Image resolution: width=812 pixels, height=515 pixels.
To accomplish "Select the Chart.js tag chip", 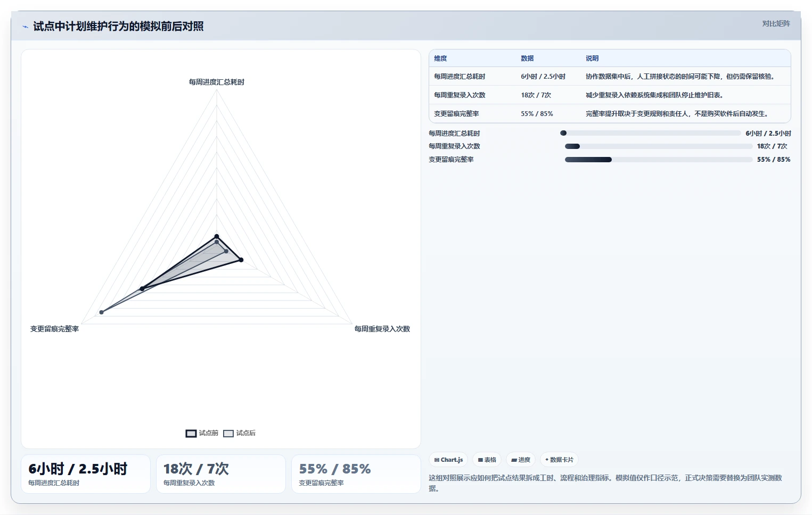I will pos(448,460).
